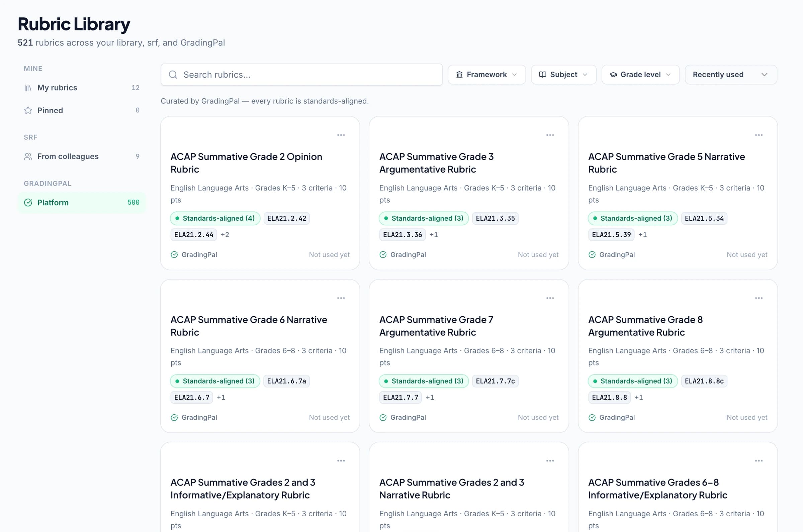Open more options for Grade 8 Argumentative Rubric
The image size is (803, 532).
click(759, 298)
